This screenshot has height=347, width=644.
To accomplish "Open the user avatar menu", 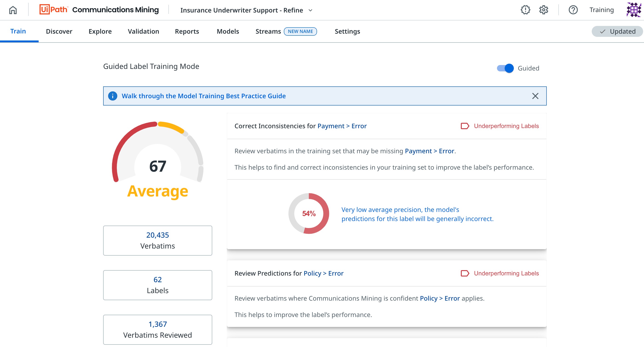I will (634, 10).
